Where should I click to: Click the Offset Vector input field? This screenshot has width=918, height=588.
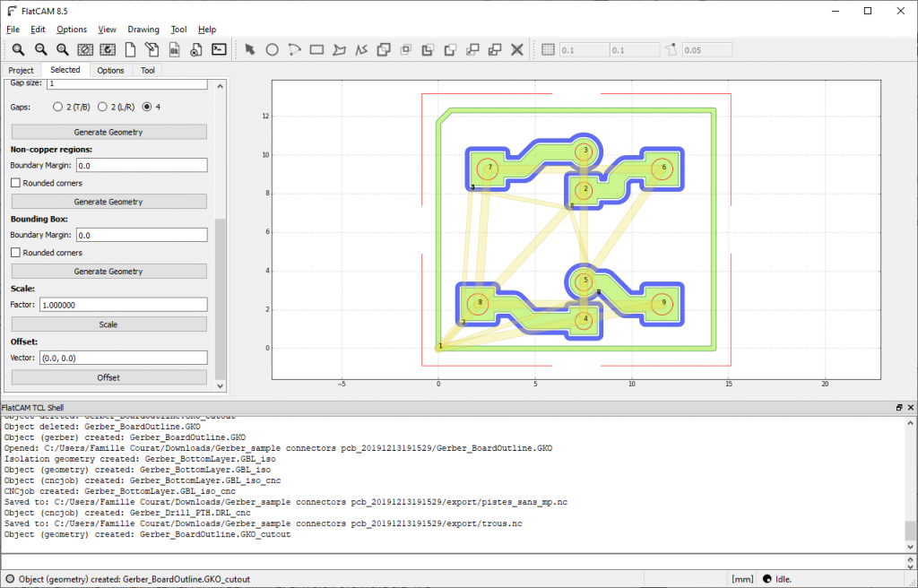point(124,358)
